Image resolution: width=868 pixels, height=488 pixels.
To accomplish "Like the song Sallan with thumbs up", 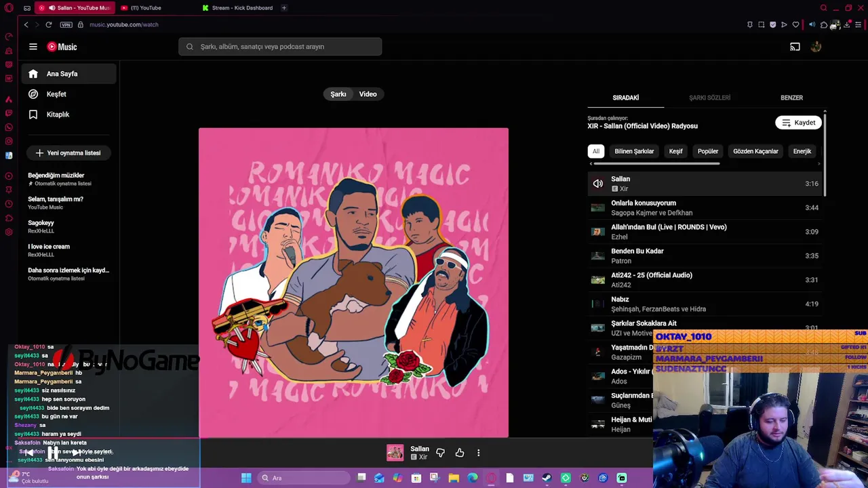I will tap(460, 453).
